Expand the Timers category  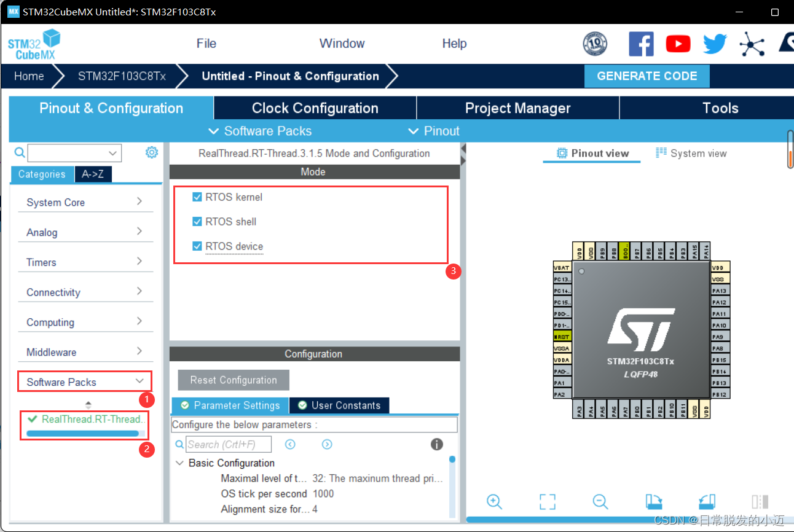(85, 262)
